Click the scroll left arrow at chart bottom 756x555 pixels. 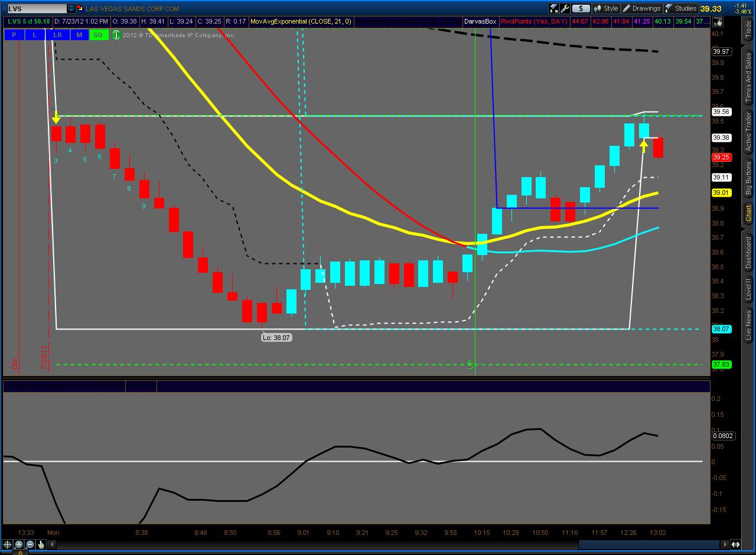pyautogui.click(x=53, y=544)
